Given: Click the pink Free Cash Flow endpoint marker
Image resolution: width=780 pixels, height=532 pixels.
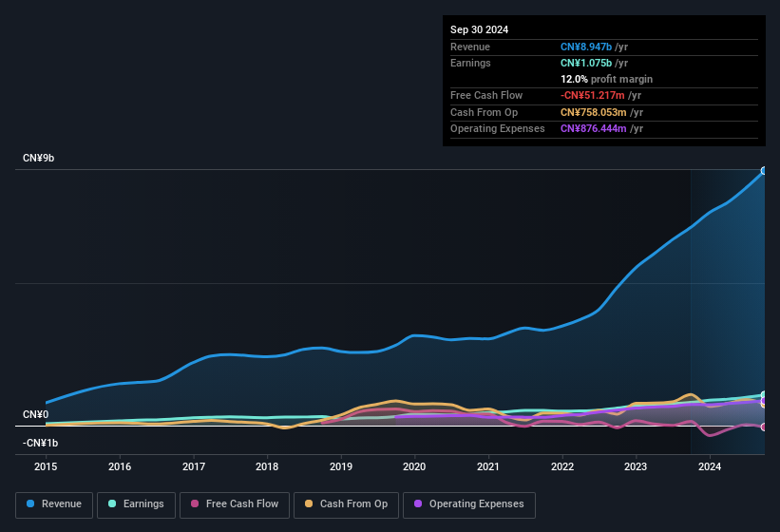Looking at the screenshot, I should pyautogui.click(x=764, y=427).
